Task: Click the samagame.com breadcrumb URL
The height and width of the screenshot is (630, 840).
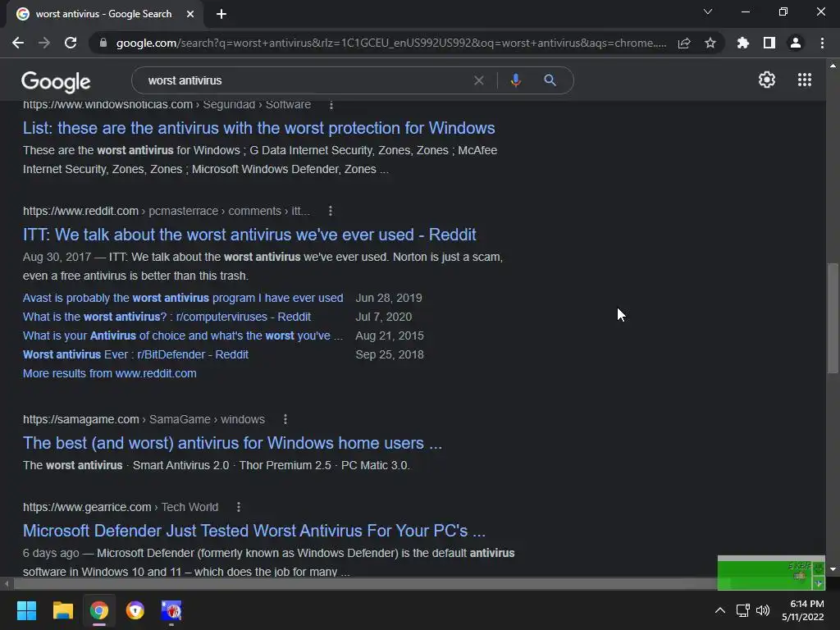Action: (144, 419)
